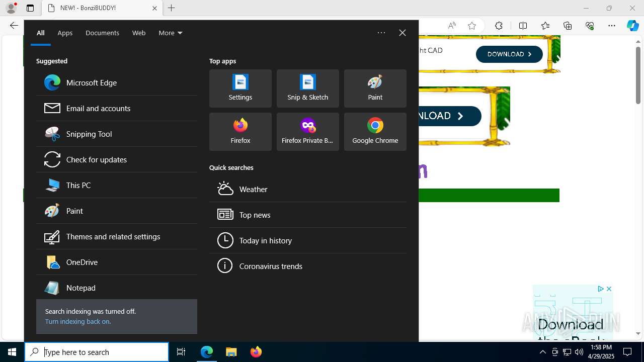Screen dimensions: 644x362
Task: Select the All search filter tab
Action: click(x=41, y=33)
